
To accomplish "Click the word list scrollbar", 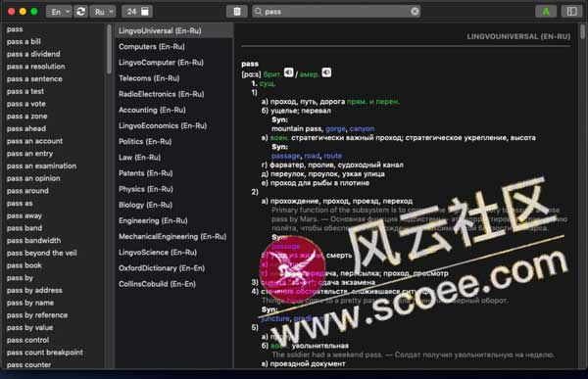I will (x=109, y=49).
